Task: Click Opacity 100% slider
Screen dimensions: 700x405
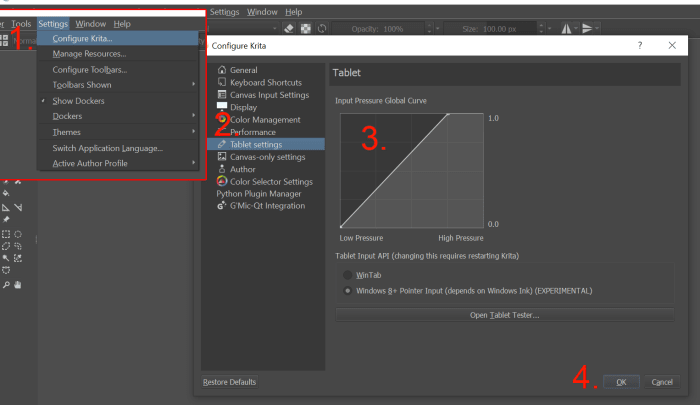Action: click(x=378, y=29)
